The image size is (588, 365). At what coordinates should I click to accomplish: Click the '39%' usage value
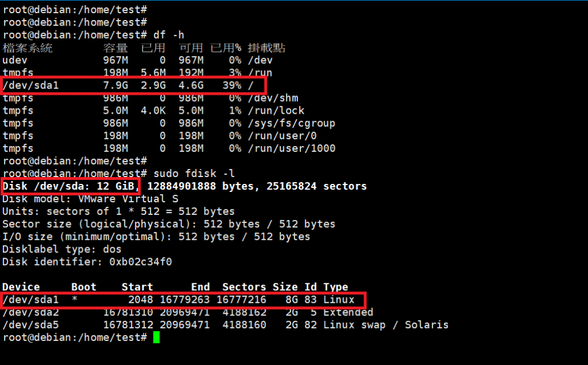(232, 85)
